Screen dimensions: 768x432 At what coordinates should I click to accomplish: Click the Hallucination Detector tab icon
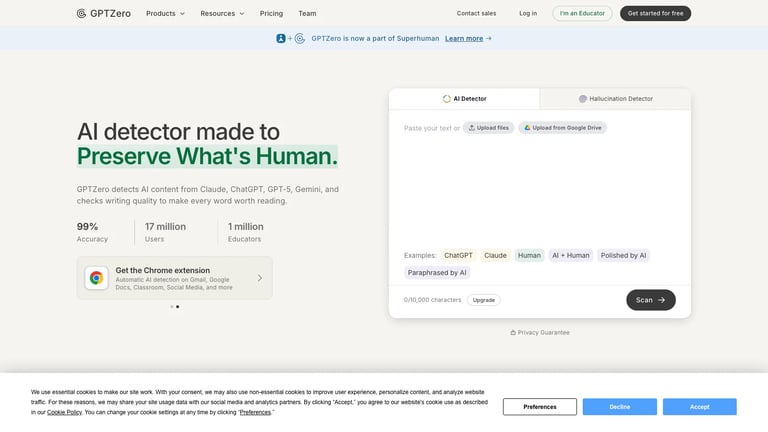(x=582, y=98)
